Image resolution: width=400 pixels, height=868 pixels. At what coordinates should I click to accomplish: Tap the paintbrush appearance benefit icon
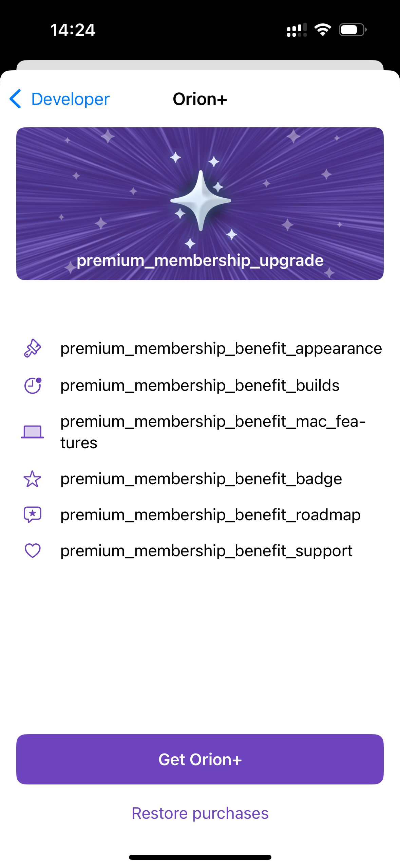[x=33, y=348]
